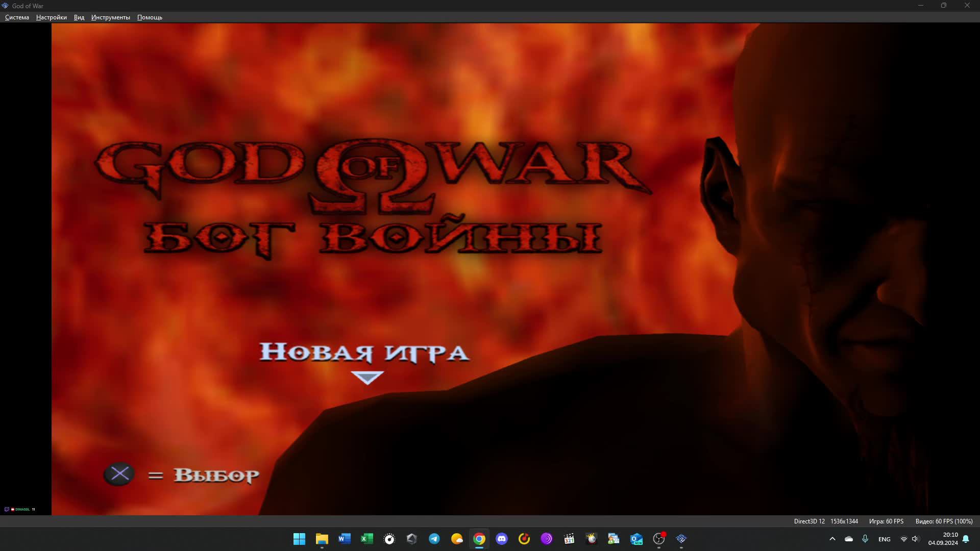980x551 pixels.
Task: Open the Настройки menu
Action: (51, 17)
